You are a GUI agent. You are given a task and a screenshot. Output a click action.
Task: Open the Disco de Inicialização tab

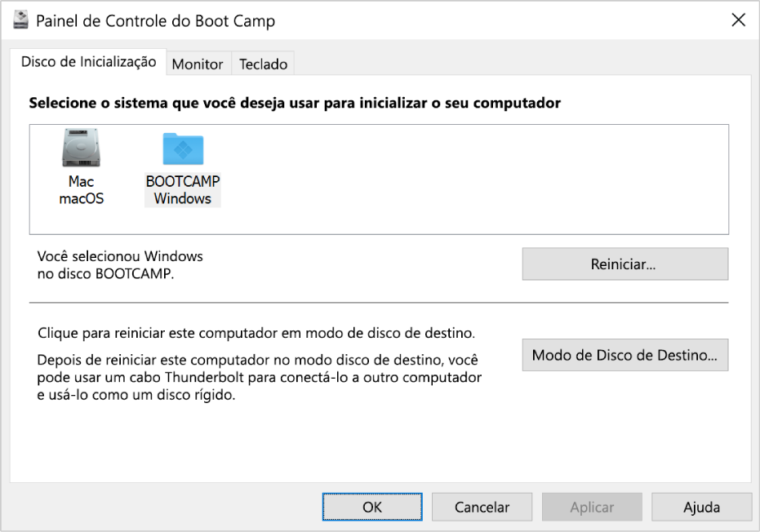tap(89, 62)
